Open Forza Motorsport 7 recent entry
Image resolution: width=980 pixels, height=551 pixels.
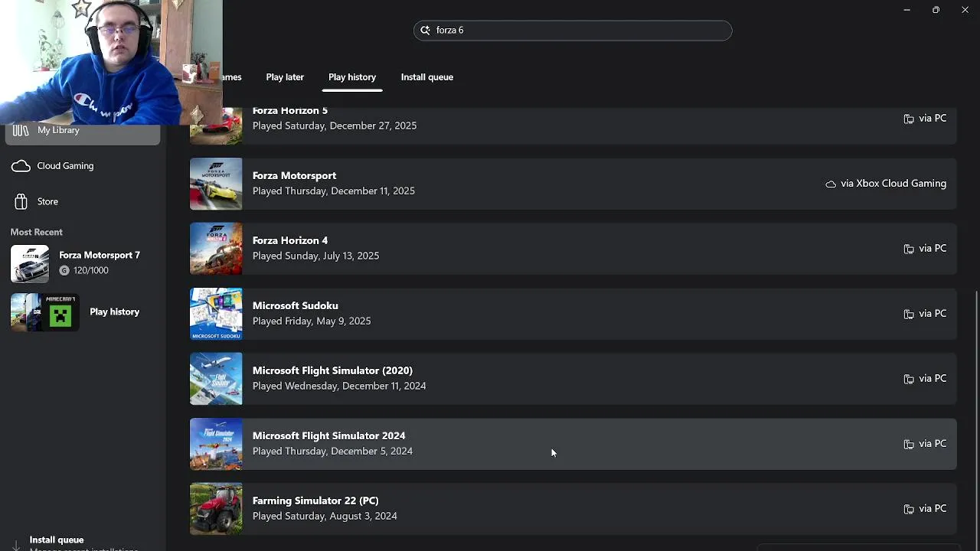click(83, 263)
